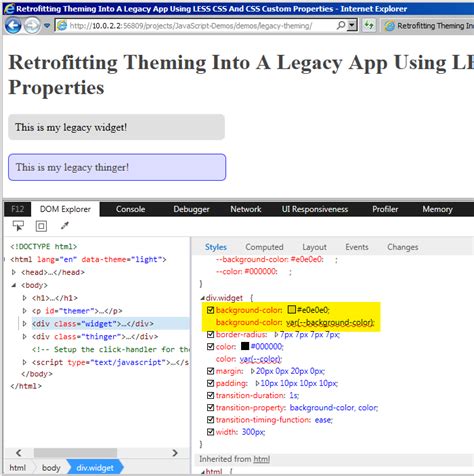
Task: Switch to the Console tab
Action: [130, 209]
